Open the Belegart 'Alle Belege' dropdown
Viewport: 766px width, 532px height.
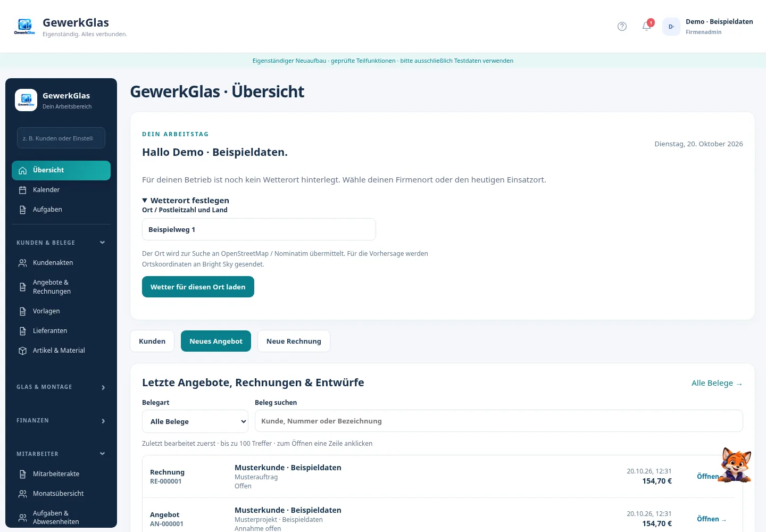point(195,421)
